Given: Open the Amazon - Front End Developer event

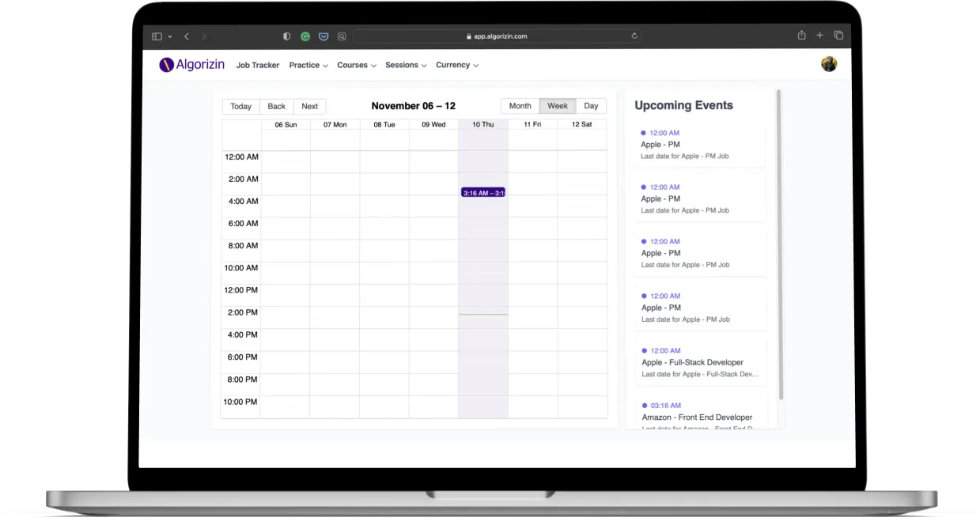Looking at the screenshot, I should click(x=701, y=413).
